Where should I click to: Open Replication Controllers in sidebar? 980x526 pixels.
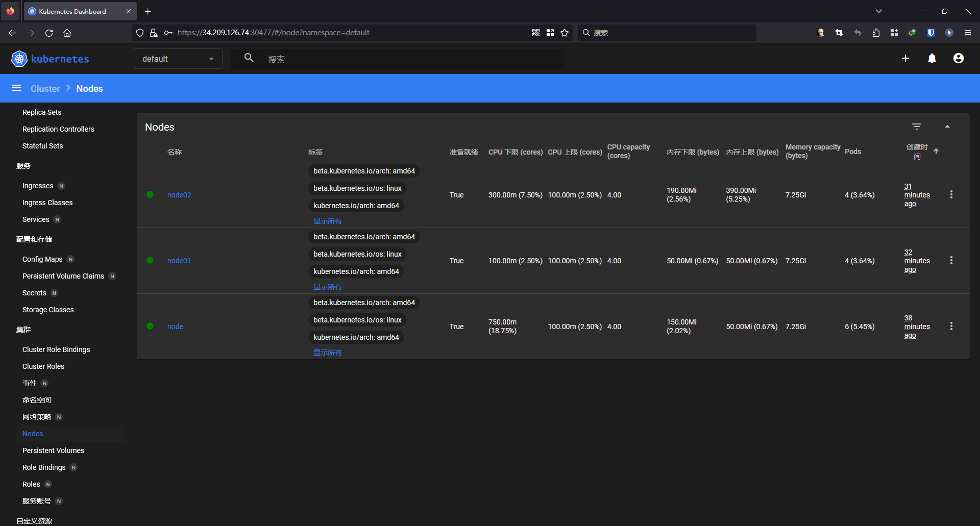point(58,129)
